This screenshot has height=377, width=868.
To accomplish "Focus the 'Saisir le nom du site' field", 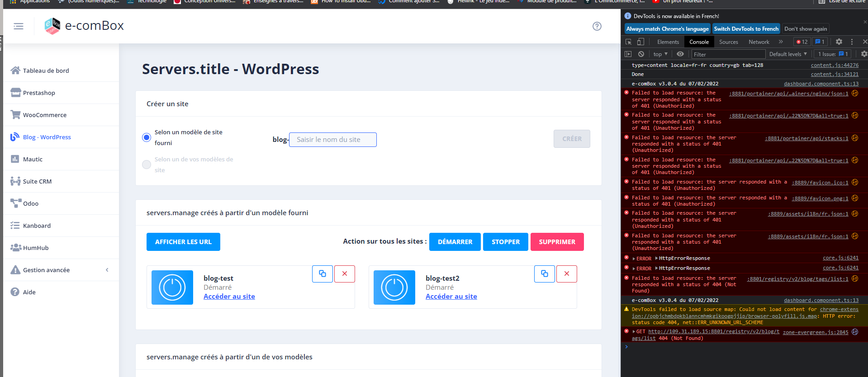I will pos(333,140).
